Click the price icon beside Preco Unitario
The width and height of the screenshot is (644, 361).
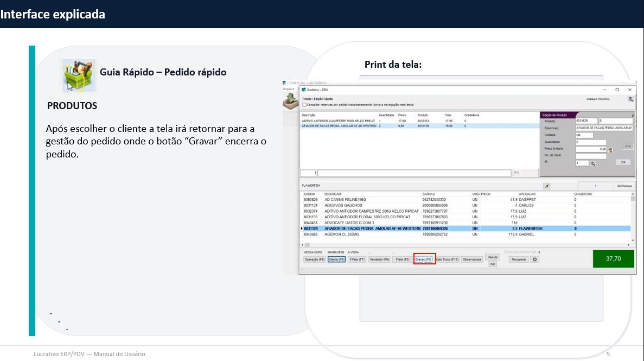click(x=610, y=149)
